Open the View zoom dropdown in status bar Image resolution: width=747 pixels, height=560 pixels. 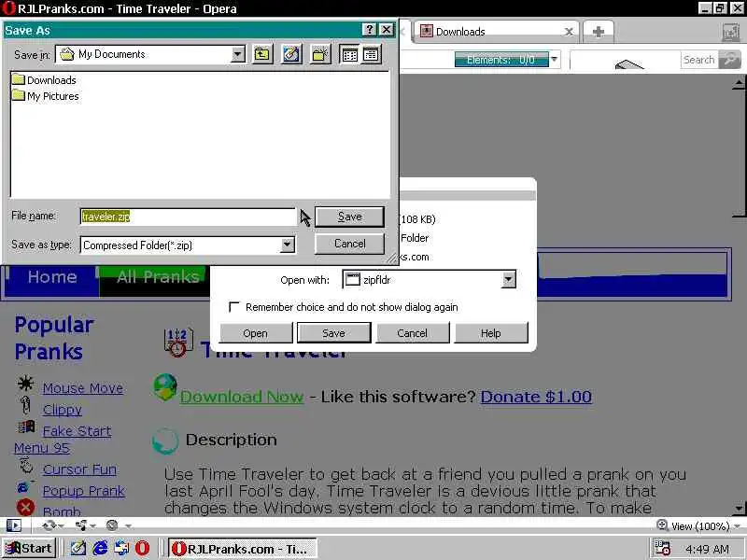pos(738,525)
